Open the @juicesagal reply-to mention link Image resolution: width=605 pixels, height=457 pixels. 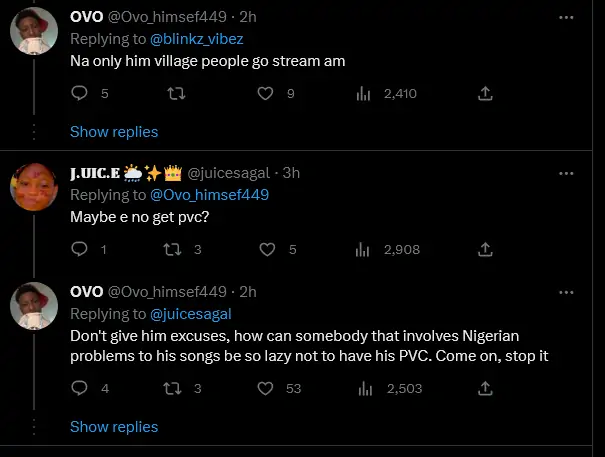coord(190,313)
